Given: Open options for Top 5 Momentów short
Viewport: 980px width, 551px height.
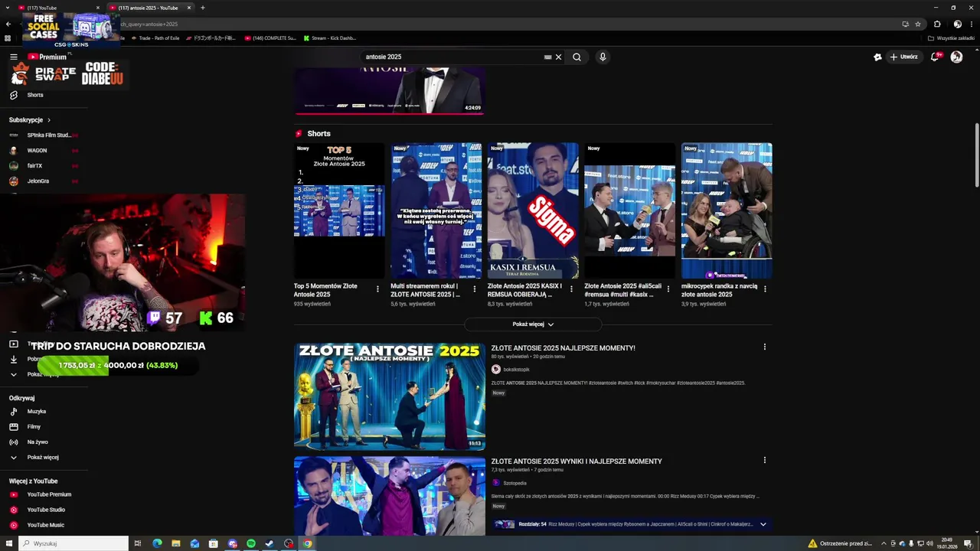Looking at the screenshot, I should click(377, 289).
